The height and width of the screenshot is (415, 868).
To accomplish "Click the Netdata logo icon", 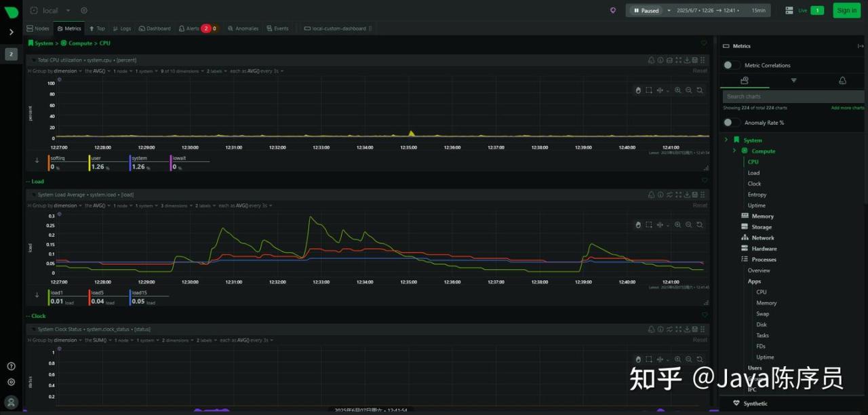I will [11, 12].
